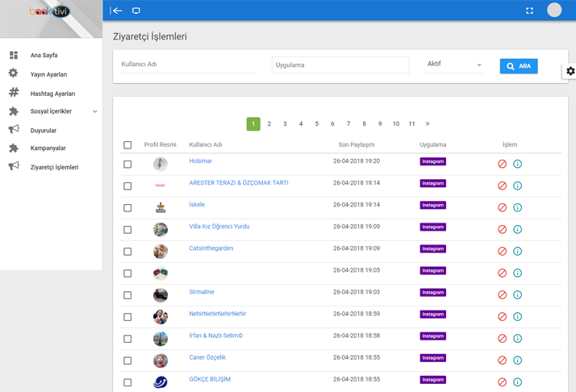Screen dimensions: 576x392
Task: View info for GÖKÇE BİLİŞİM row
Action: coord(517,382)
